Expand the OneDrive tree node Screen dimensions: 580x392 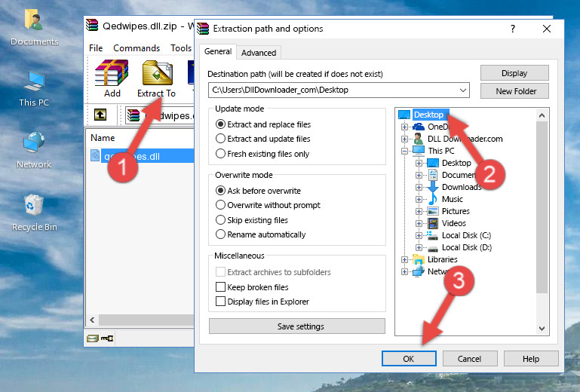[x=404, y=127]
